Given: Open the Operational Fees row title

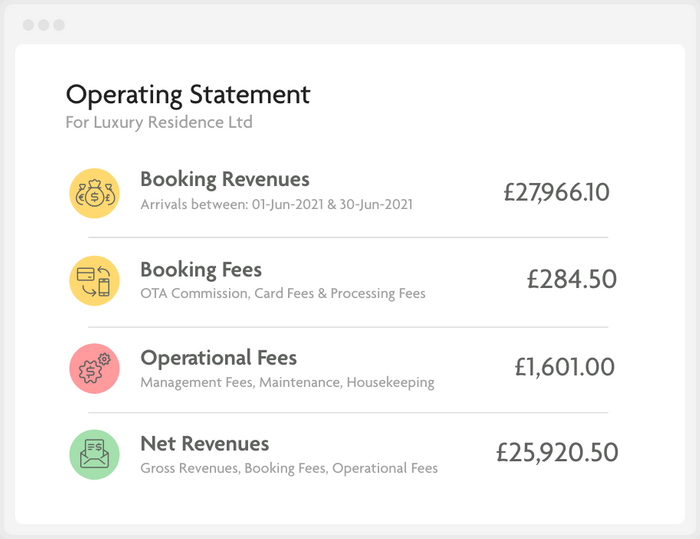Looking at the screenshot, I should (218, 358).
